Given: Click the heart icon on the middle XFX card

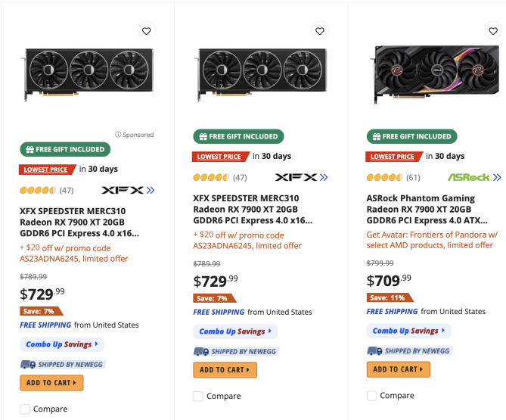Looking at the screenshot, I should (319, 31).
